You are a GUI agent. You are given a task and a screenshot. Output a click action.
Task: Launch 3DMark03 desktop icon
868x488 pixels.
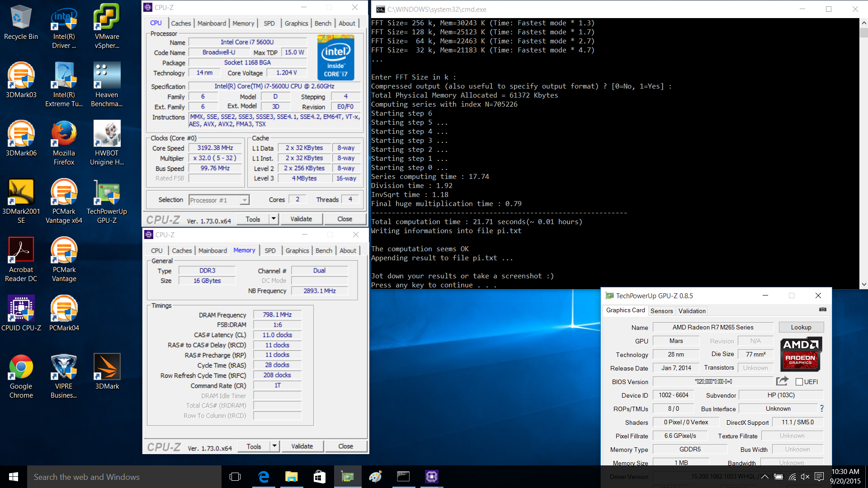pyautogui.click(x=21, y=80)
